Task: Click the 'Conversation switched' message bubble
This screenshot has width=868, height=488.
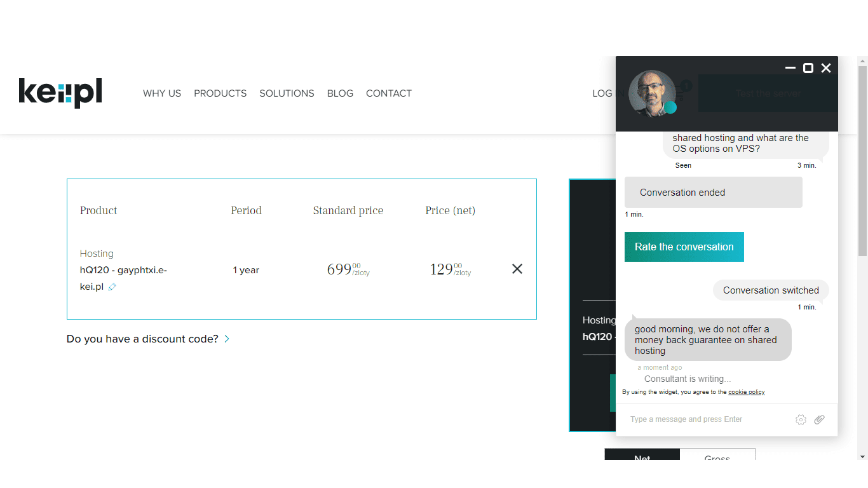Action: (771, 290)
